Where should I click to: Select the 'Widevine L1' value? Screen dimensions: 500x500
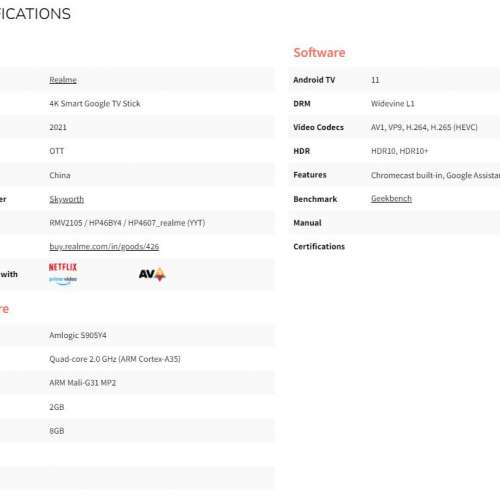click(x=393, y=104)
